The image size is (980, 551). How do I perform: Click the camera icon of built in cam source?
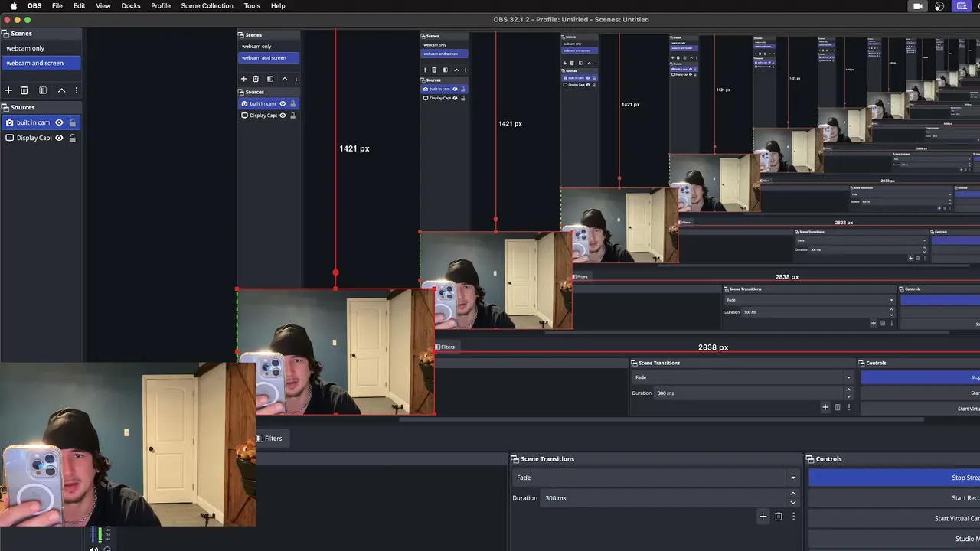pyautogui.click(x=10, y=122)
